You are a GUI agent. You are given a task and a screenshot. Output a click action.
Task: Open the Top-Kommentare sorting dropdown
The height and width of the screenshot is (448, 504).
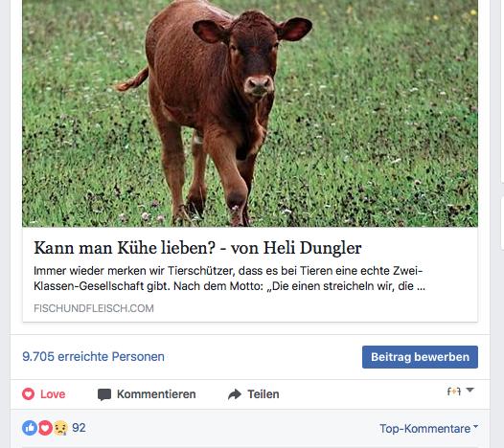[x=429, y=429]
